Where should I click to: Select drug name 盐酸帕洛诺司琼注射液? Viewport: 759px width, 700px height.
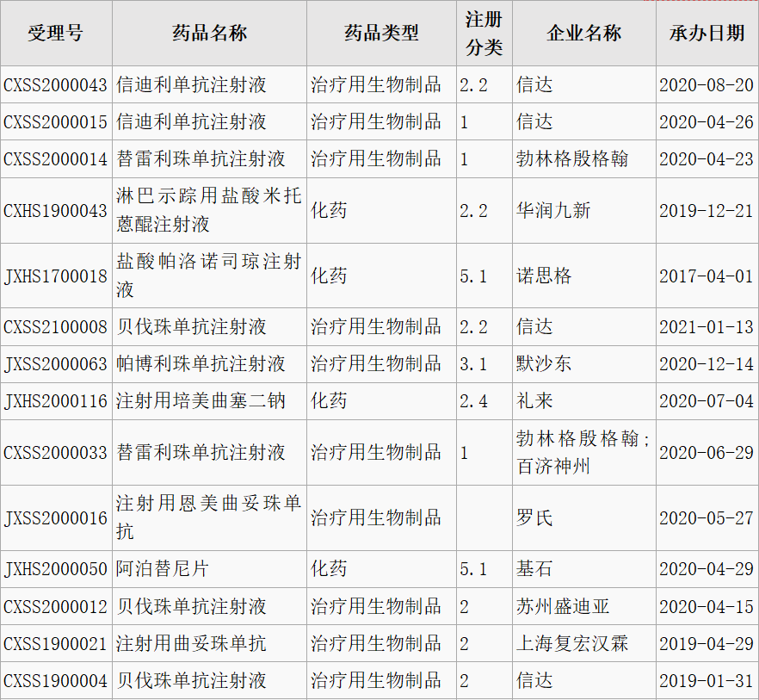[209, 276]
